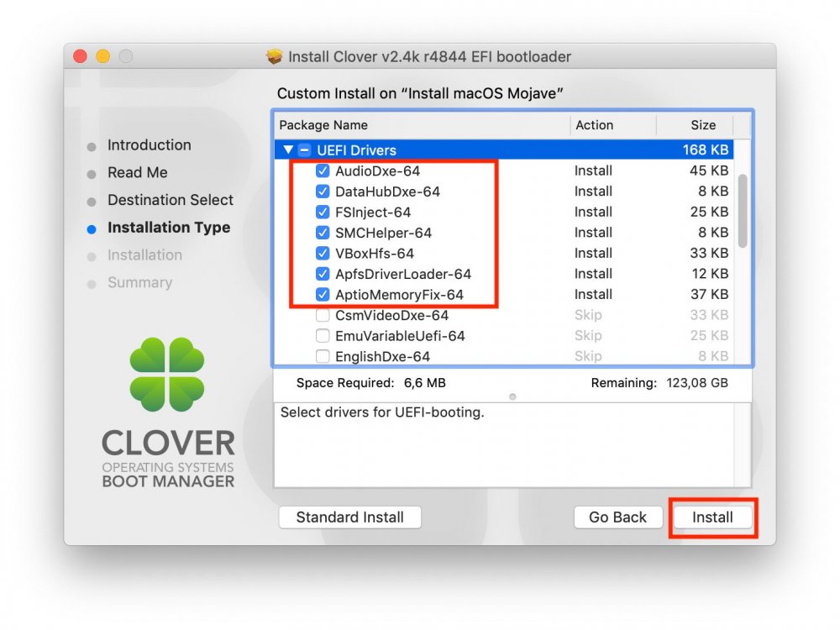Viewport: 840px width, 630px height.
Task: Switch to Standard Install
Action: click(349, 517)
